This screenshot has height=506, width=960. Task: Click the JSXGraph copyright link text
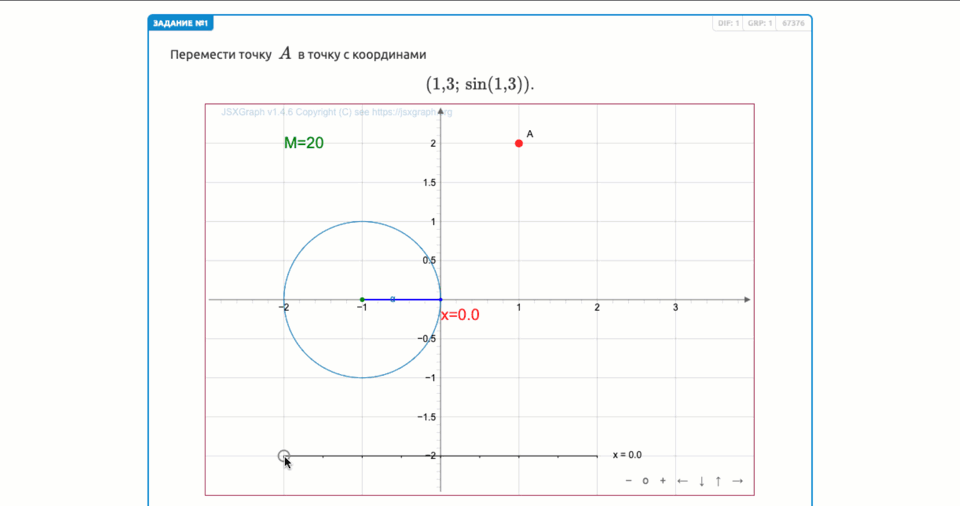336,112
